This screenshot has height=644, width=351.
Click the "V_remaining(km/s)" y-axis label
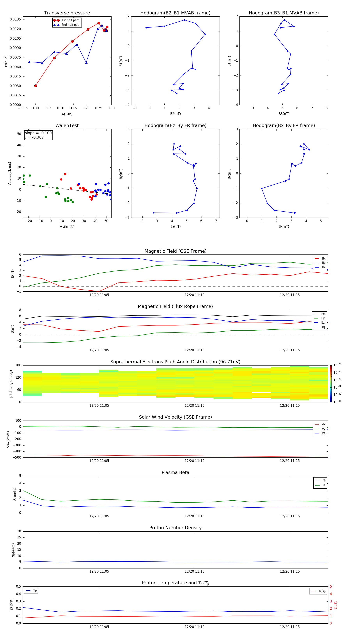pos(10,173)
